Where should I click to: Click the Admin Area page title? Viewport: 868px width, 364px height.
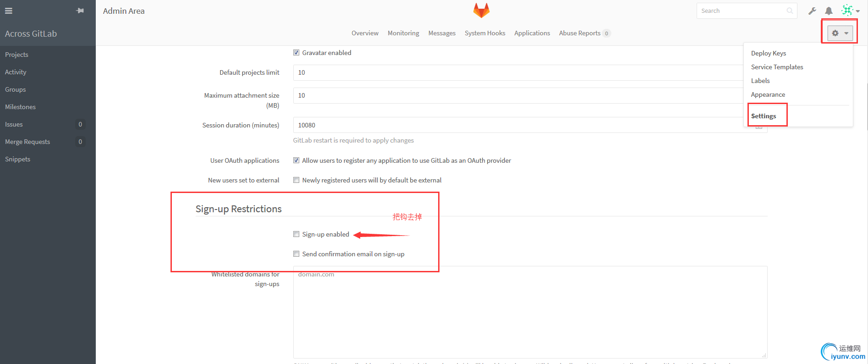pyautogui.click(x=124, y=11)
